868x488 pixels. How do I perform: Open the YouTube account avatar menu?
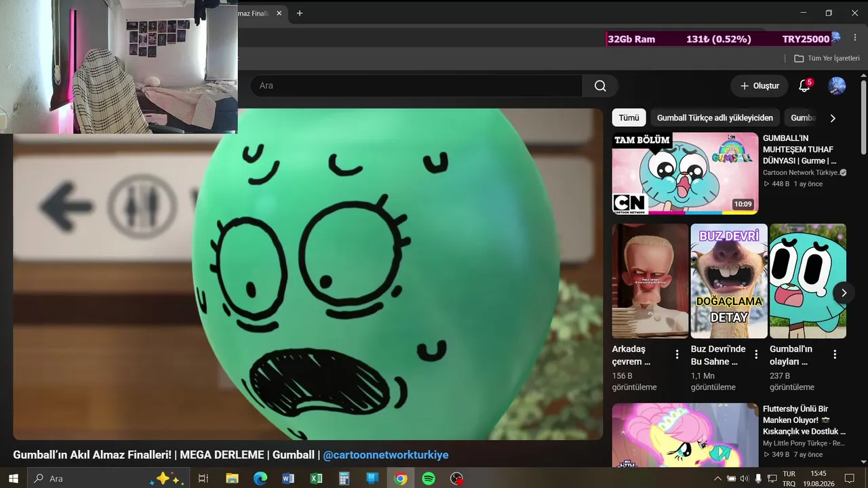coord(837,86)
